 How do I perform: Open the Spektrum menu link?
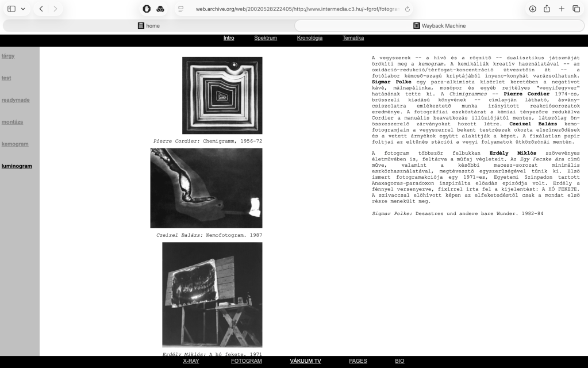click(266, 38)
